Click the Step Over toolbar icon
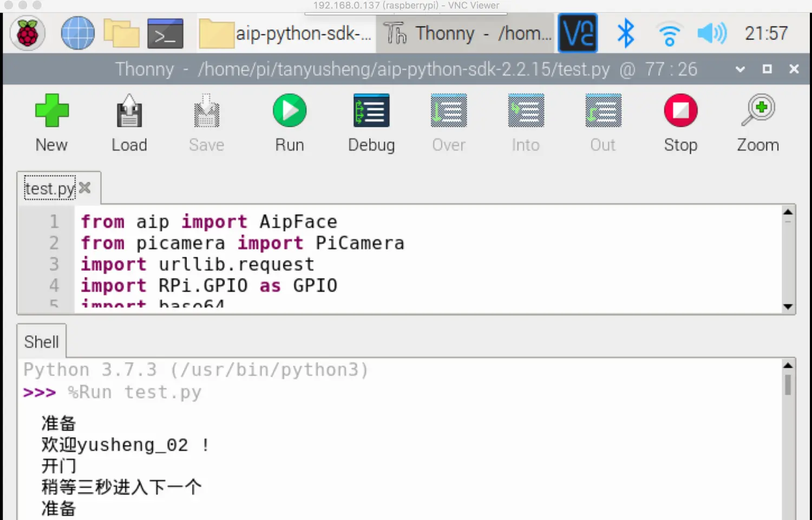 coord(449,110)
